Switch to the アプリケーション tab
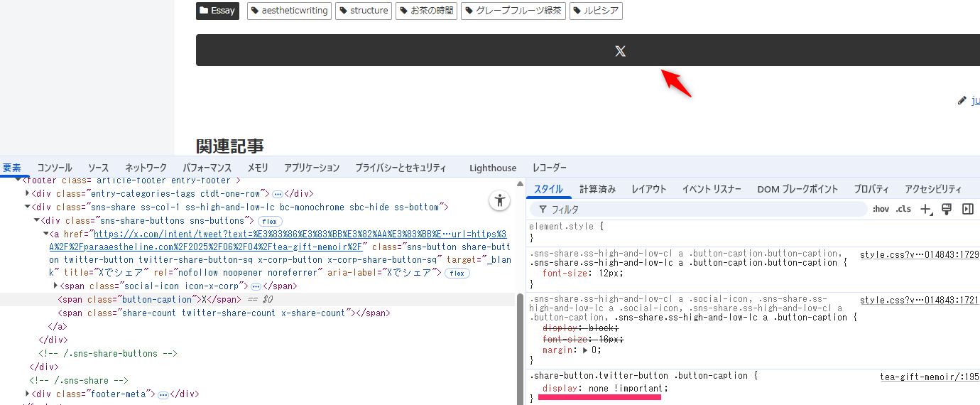 click(312, 168)
